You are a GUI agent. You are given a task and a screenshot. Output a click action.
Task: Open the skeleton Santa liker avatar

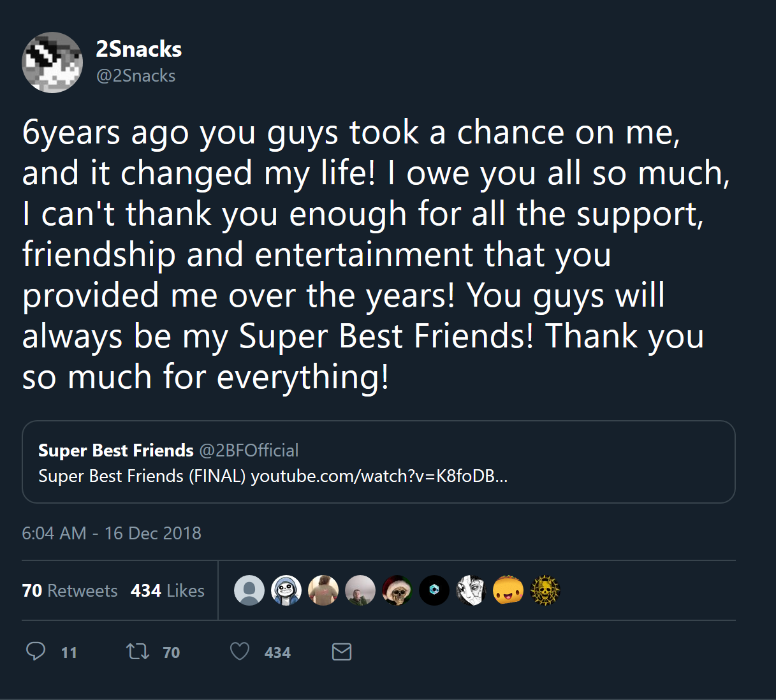coord(397,590)
